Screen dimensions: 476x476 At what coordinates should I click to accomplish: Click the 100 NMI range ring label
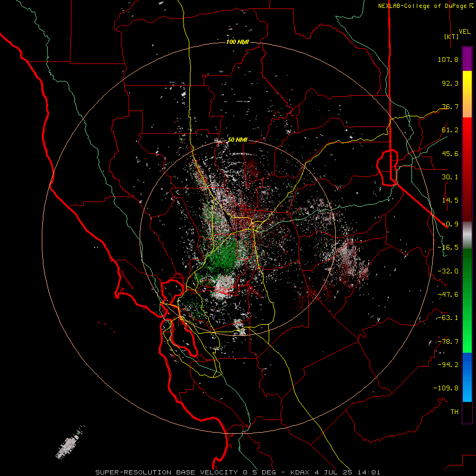(237, 42)
